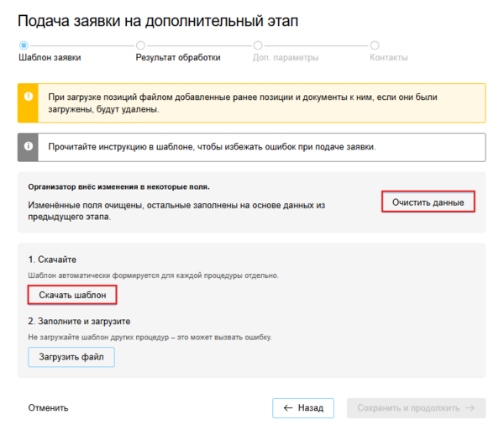
Task: Click the Сохранить и продолжить button
Action: click(416, 408)
